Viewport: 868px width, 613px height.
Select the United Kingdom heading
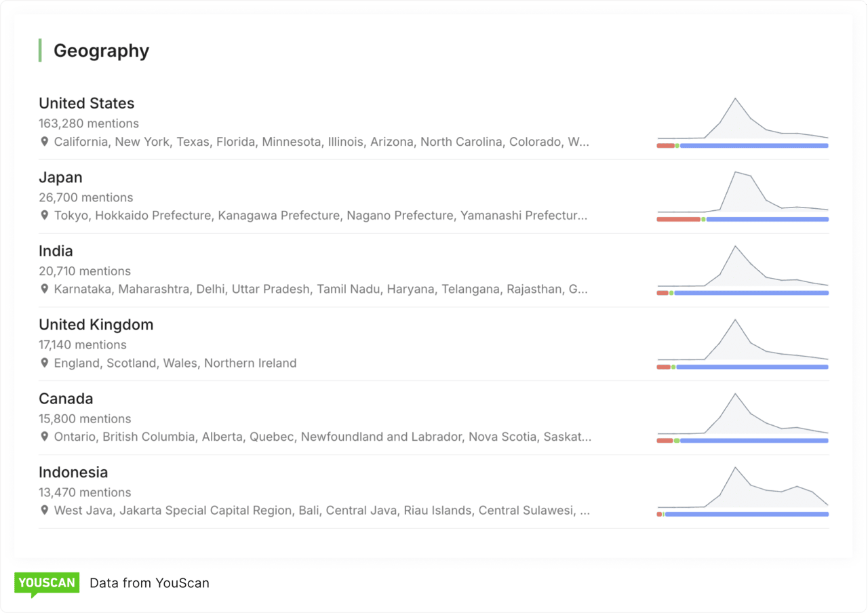click(96, 325)
